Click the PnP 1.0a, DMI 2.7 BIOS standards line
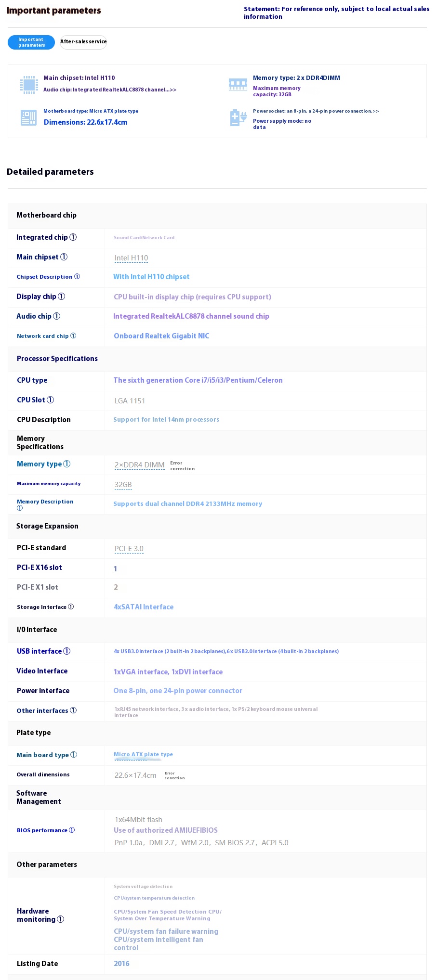Viewport: 437px width, 980px height. tap(201, 843)
